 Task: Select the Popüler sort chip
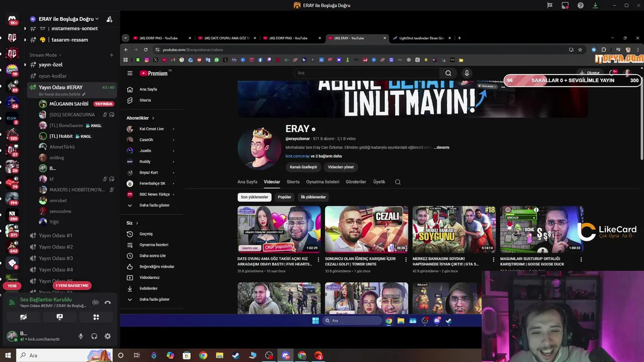pyautogui.click(x=284, y=197)
